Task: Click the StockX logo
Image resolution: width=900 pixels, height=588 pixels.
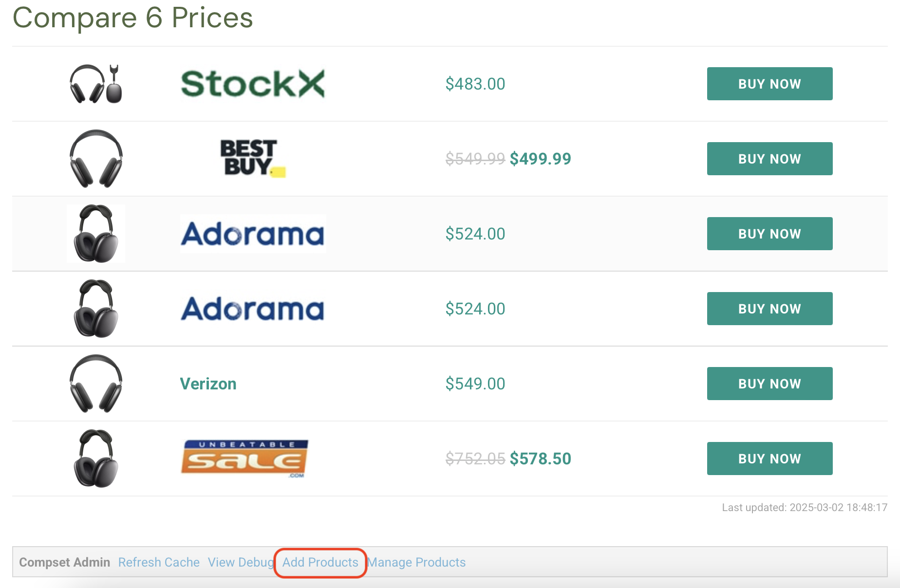Action: [253, 84]
